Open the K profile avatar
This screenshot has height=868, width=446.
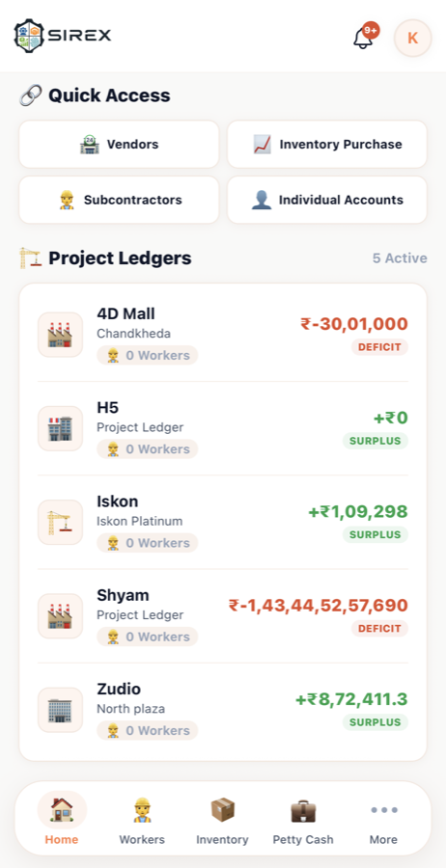(412, 38)
